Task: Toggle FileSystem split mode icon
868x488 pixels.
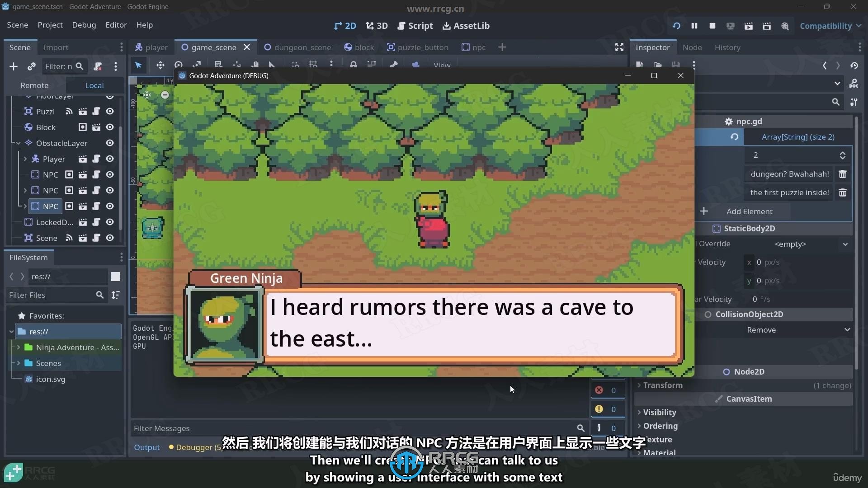Action: [x=116, y=276]
